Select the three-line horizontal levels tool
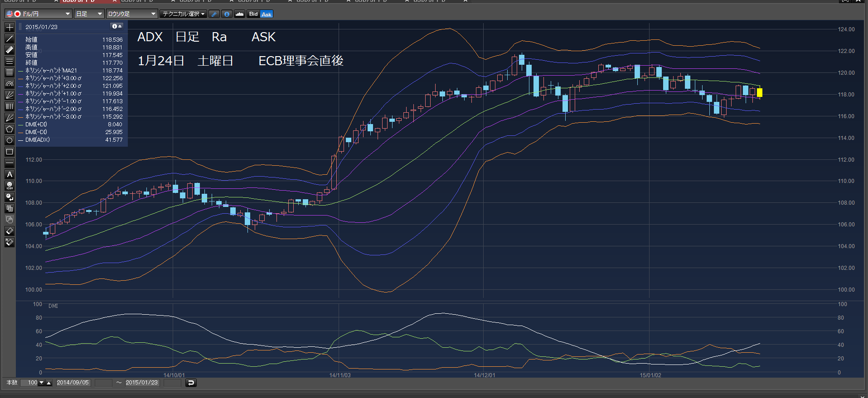Screen dimensions: 868x398 [10, 61]
